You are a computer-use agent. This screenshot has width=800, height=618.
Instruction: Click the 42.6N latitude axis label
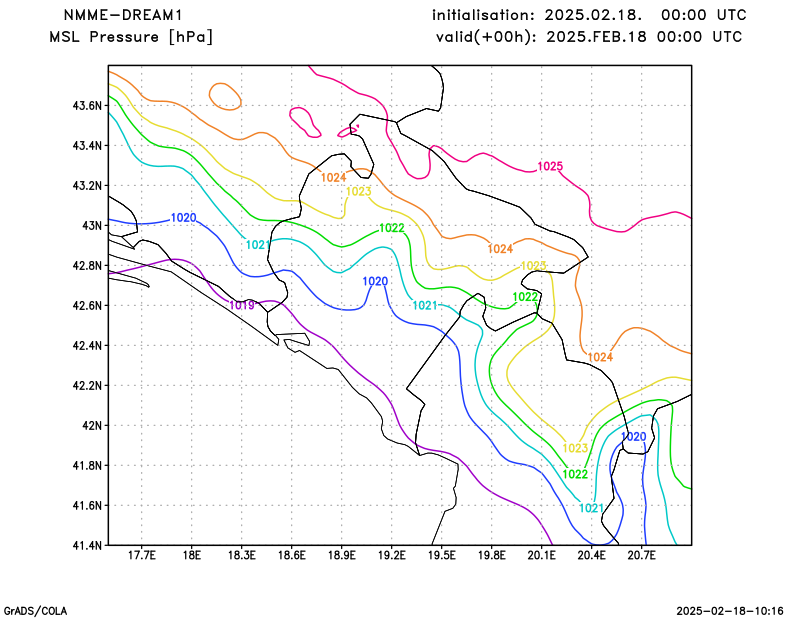click(88, 306)
